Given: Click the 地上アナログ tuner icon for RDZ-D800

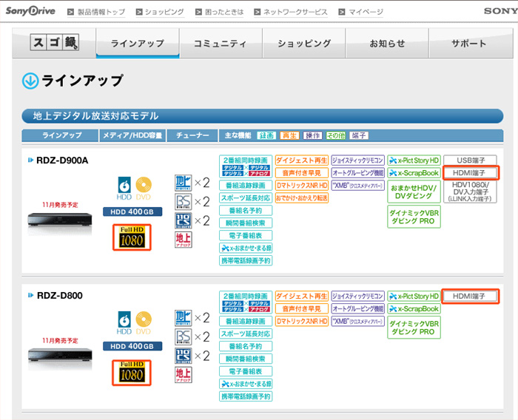Looking at the screenshot, I should tap(183, 375).
